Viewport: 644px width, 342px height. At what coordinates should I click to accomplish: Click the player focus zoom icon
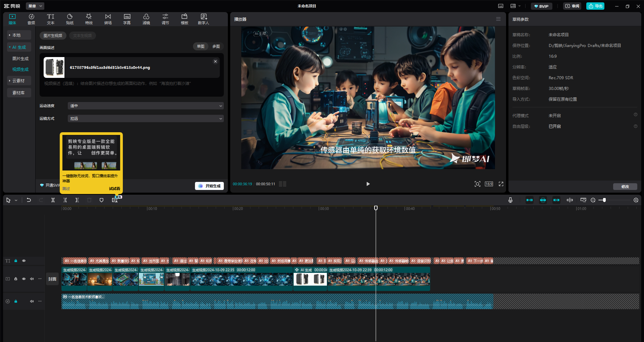[478, 184]
